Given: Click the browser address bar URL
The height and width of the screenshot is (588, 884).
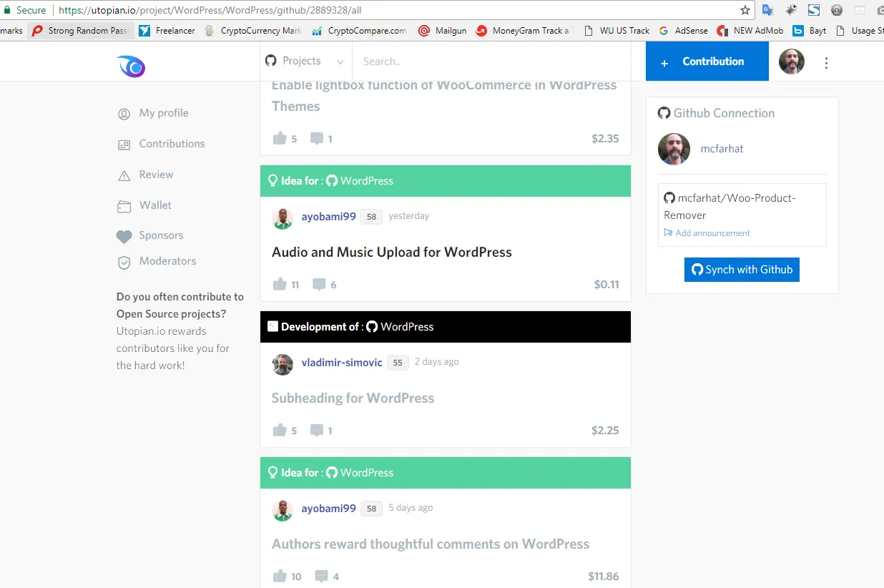Looking at the screenshot, I should pos(210,10).
